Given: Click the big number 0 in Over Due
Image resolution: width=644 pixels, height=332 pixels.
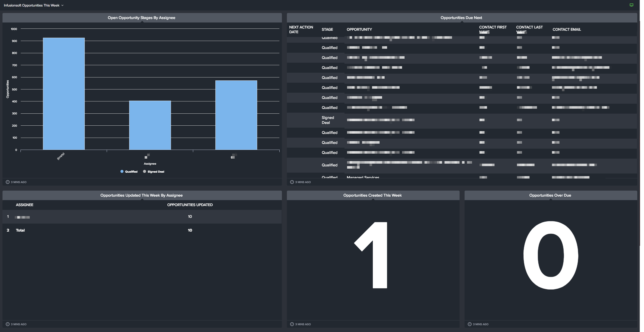Looking at the screenshot, I should coord(551,255).
